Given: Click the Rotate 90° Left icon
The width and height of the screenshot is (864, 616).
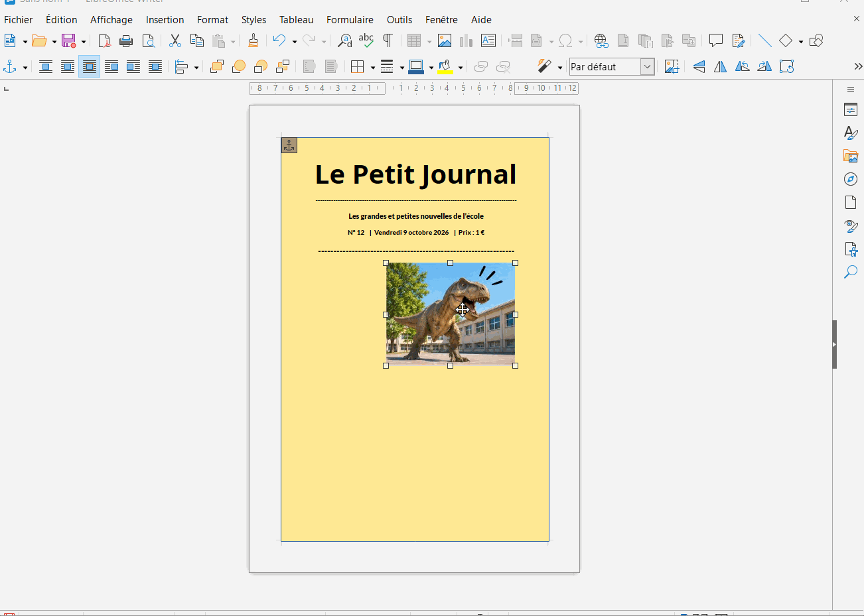Looking at the screenshot, I should [x=743, y=66].
